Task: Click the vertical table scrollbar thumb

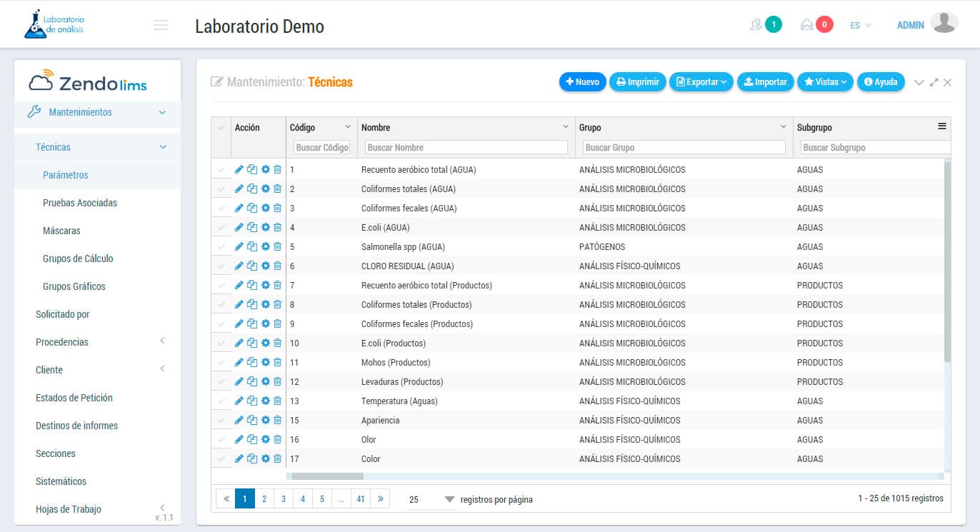Action: coord(947,261)
